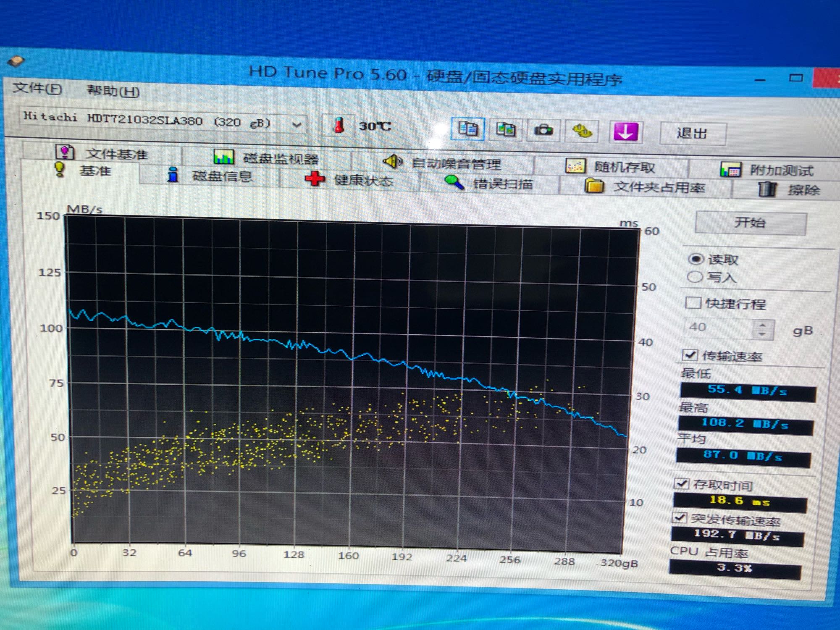Switch to the 文件基准 tab
Screen dimensions: 840x630
(102, 153)
